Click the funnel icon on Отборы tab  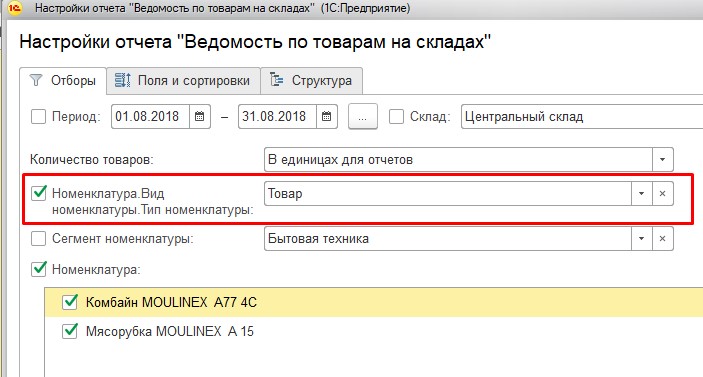35,80
